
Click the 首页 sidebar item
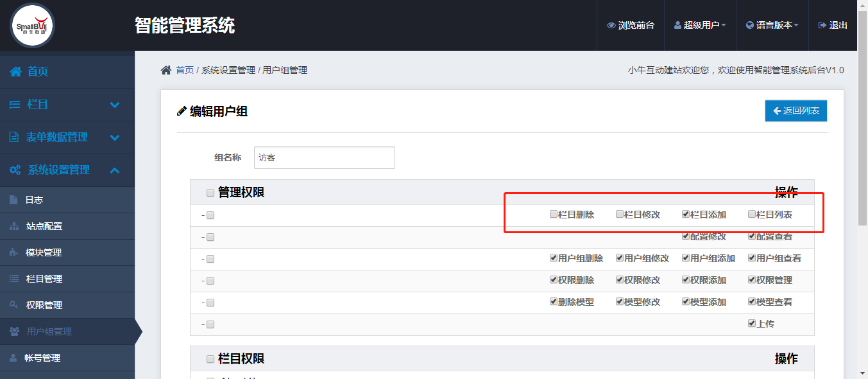67,71
